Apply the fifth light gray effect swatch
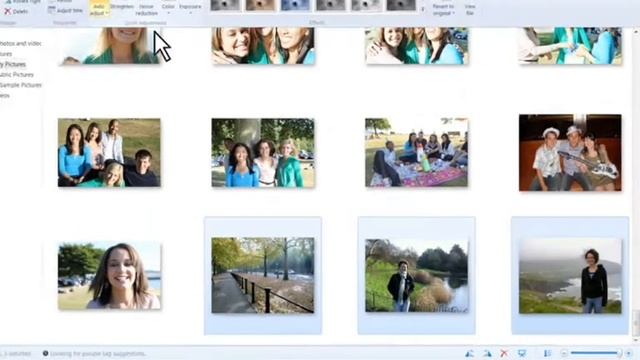 point(366,5)
